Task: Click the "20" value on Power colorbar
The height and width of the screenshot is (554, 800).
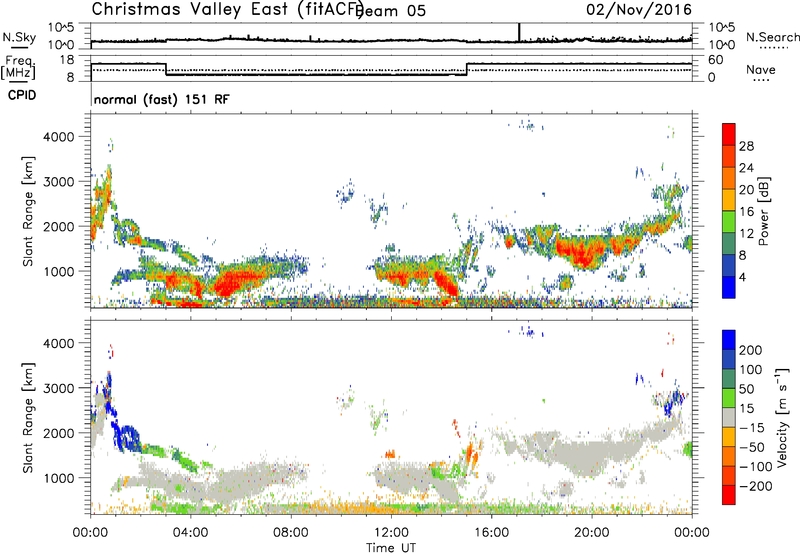Action: [x=746, y=190]
